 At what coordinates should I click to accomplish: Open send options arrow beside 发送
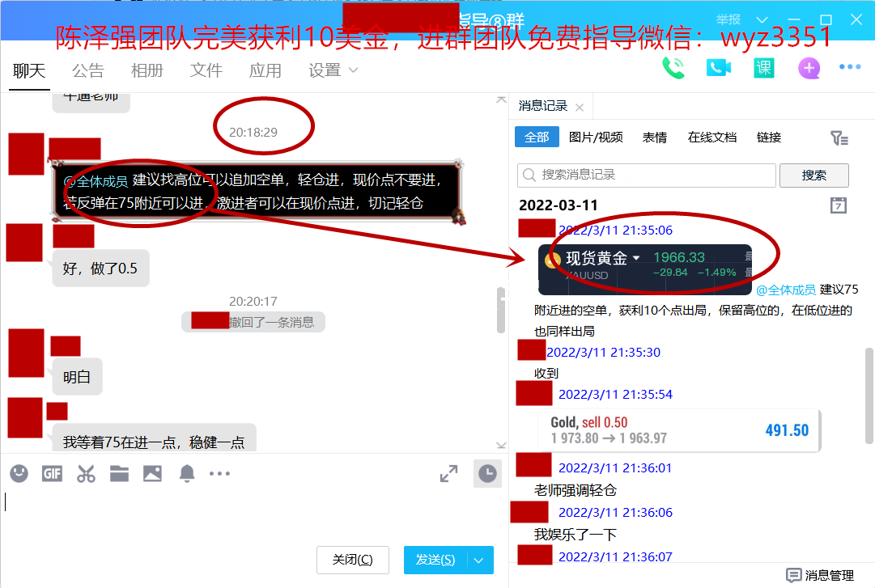[480, 560]
